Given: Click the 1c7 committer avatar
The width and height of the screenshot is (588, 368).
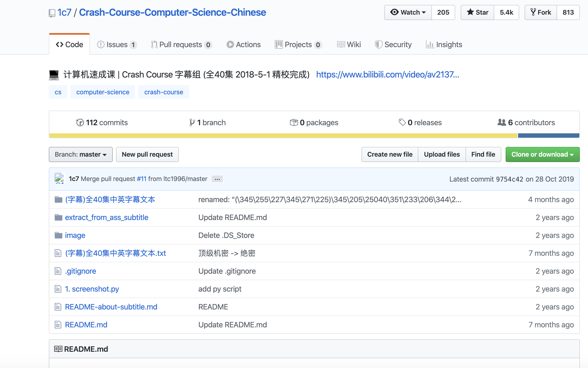Looking at the screenshot, I should [60, 179].
